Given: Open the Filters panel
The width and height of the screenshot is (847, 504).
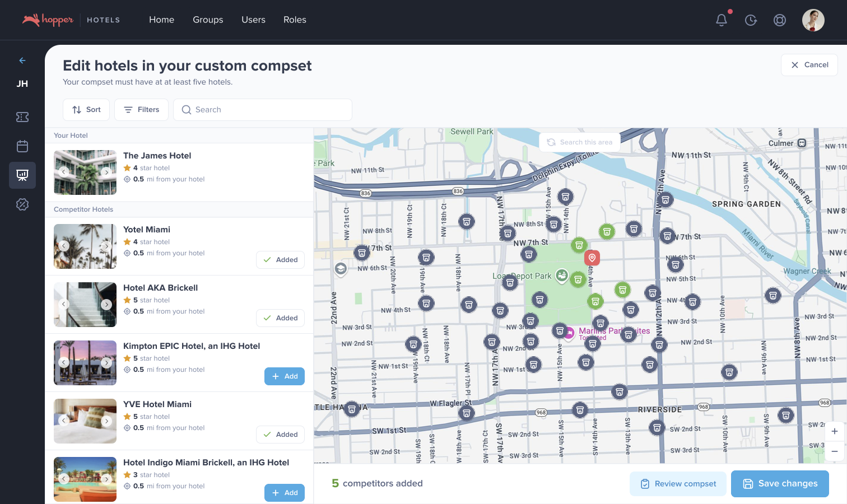Looking at the screenshot, I should tap(141, 110).
